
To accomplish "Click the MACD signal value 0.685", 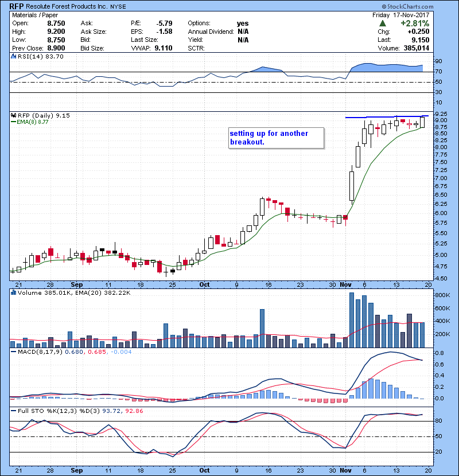I will (x=97, y=352).
